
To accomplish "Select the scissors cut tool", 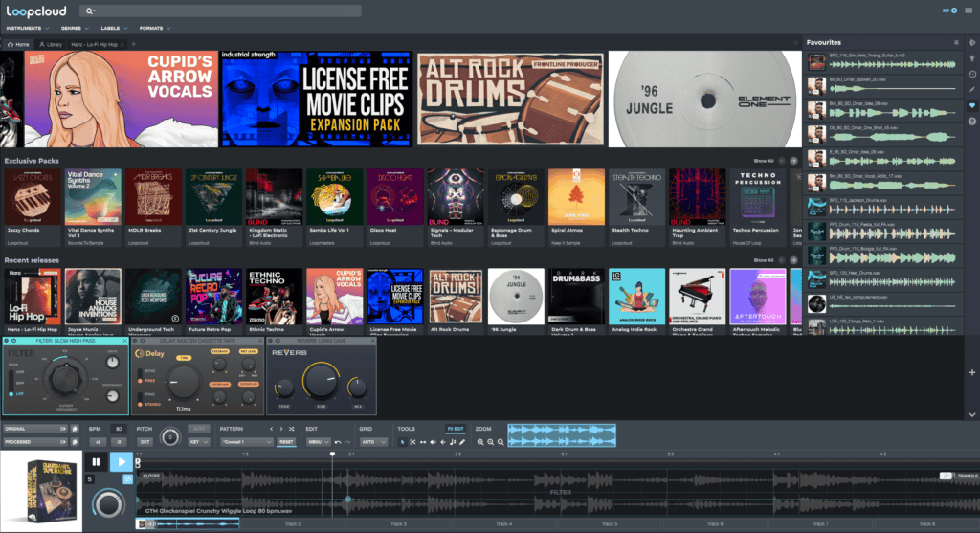I will click(412, 442).
